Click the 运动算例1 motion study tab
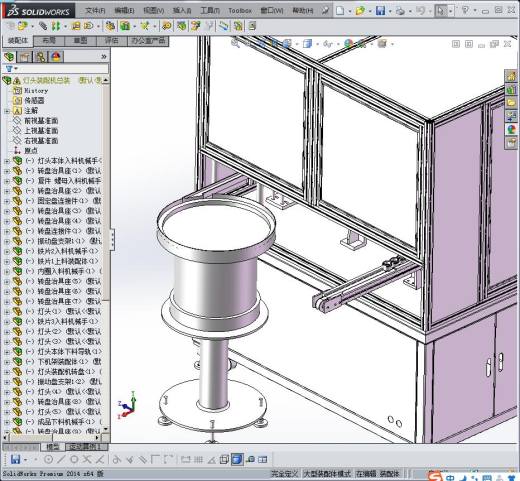 pos(87,446)
